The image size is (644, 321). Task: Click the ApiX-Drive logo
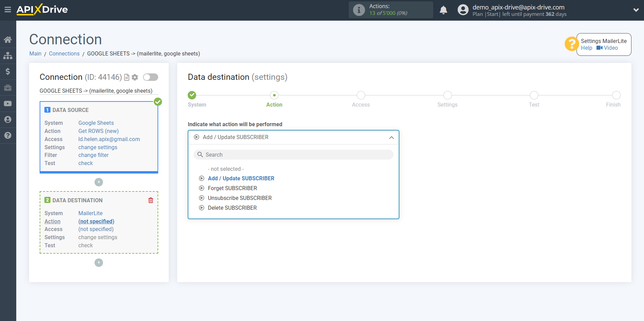click(x=42, y=9)
